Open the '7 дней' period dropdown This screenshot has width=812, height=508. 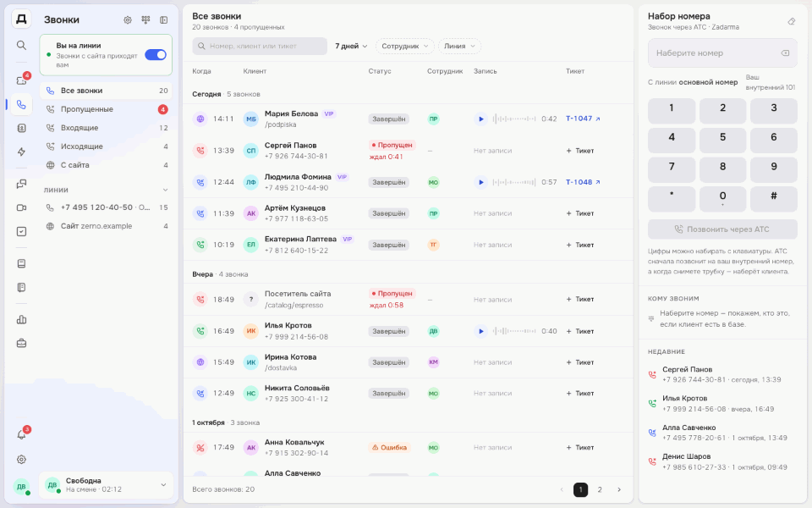351,46
